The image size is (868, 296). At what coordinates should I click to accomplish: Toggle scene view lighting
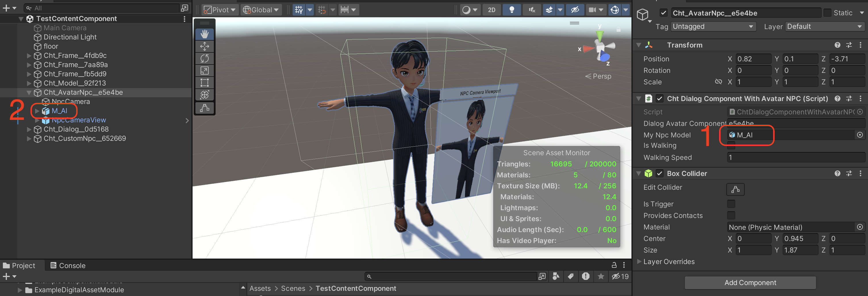pos(512,10)
